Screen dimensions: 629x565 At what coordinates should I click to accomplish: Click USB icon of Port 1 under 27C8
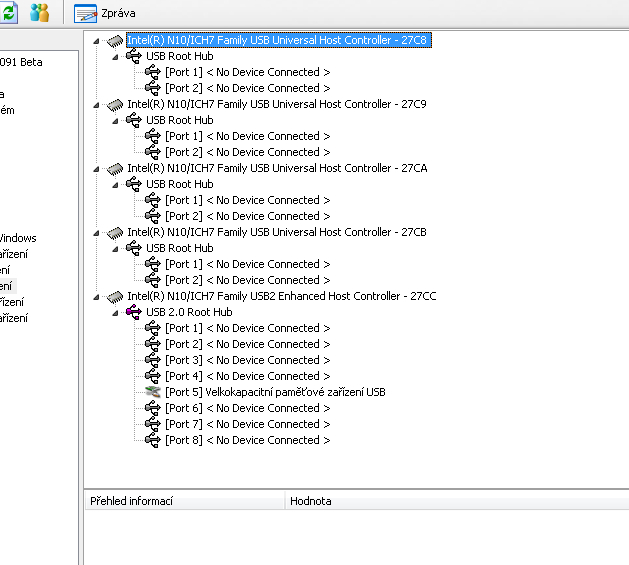click(153, 72)
